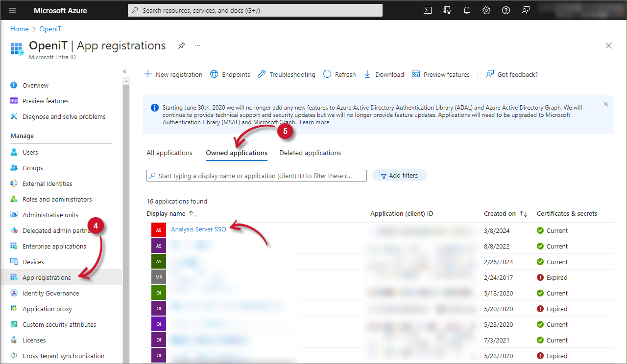The image size is (627, 364).
Task: Click the help question mark icon
Action: tap(506, 10)
